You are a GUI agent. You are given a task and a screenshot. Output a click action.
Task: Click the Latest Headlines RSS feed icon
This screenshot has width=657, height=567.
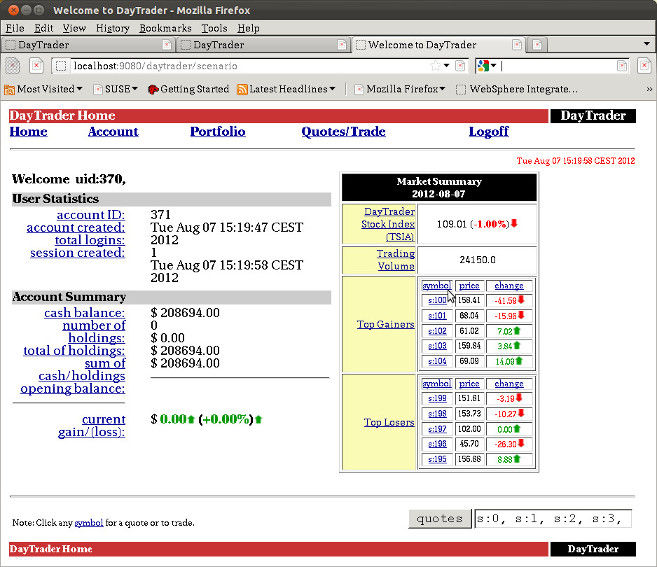pos(242,89)
